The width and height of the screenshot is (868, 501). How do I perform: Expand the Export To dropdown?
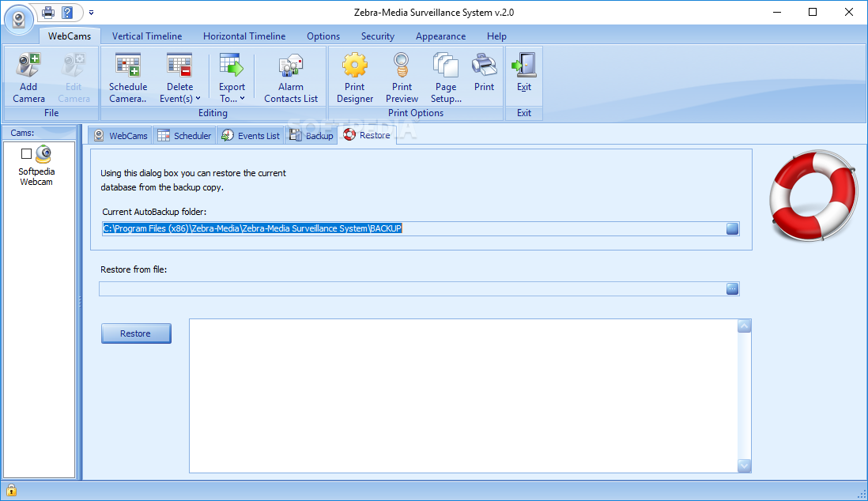pyautogui.click(x=242, y=99)
